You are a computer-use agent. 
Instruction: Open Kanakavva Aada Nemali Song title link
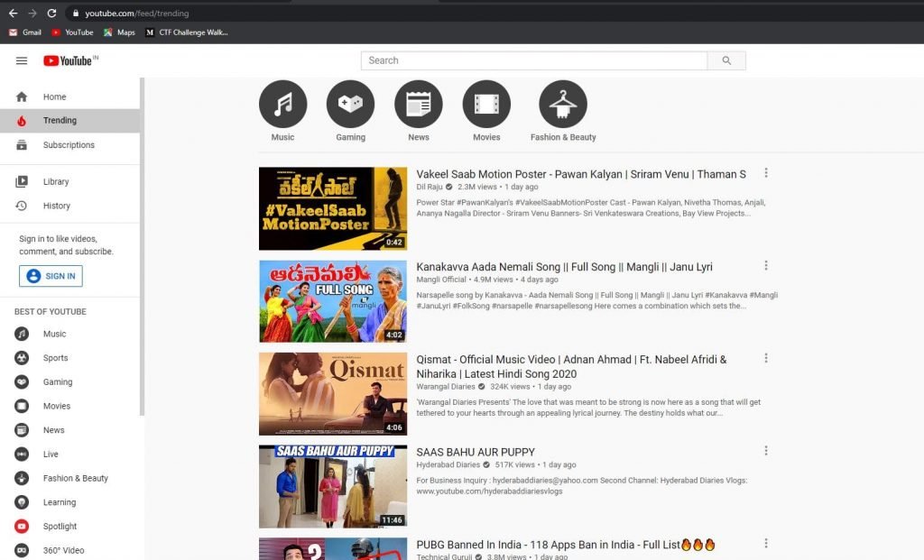pos(565,267)
